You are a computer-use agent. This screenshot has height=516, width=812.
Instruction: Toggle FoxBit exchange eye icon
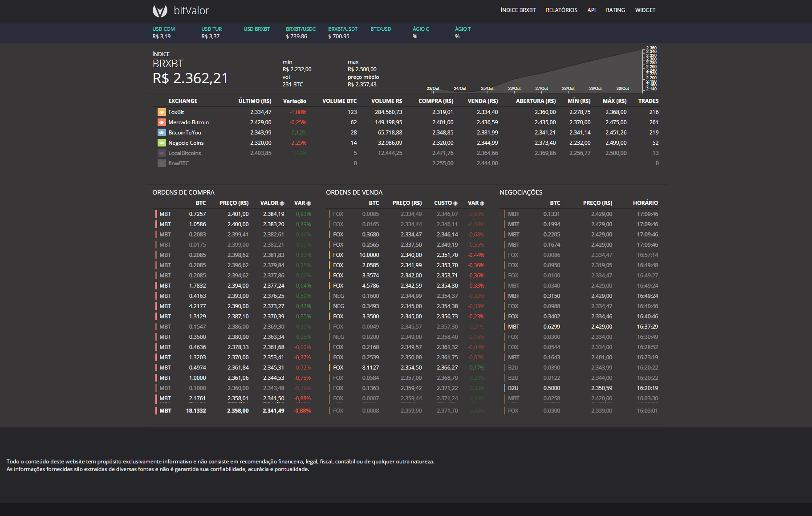(x=162, y=112)
